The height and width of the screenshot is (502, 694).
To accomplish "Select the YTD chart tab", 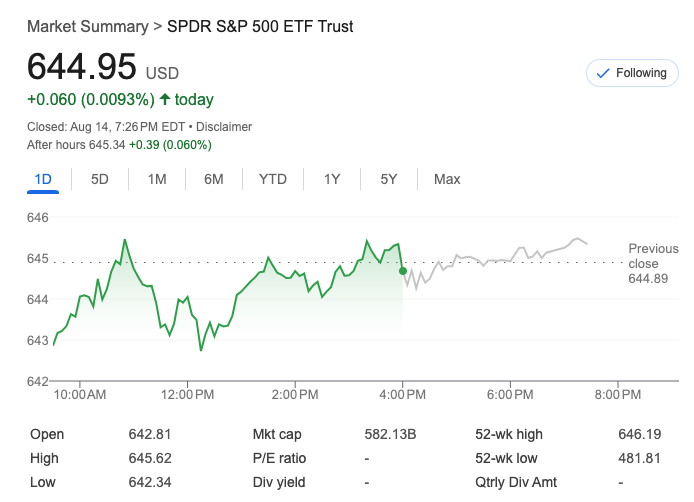I will pos(273,179).
